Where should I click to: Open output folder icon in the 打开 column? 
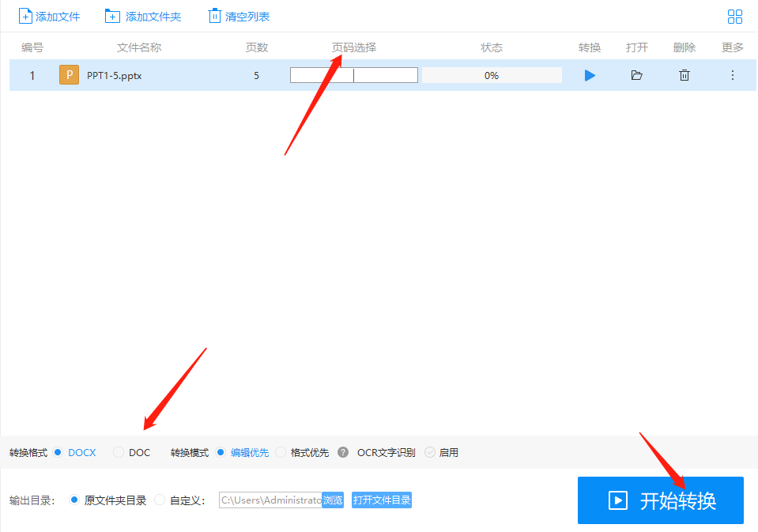(x=636, y=75)
